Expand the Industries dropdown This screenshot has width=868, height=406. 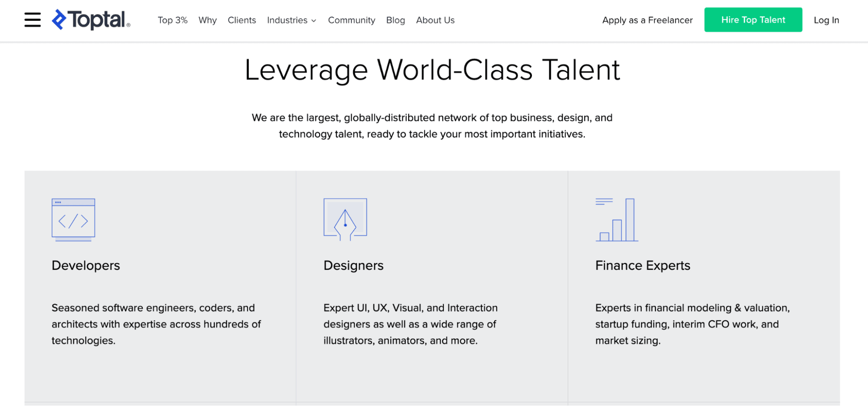click(287, 20)
